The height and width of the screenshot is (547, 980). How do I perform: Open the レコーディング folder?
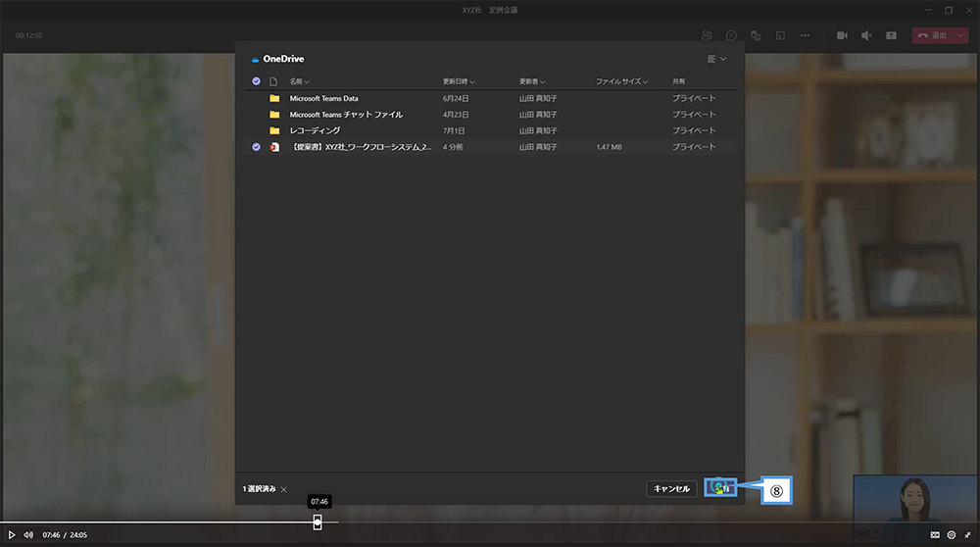tap(315, 130)
